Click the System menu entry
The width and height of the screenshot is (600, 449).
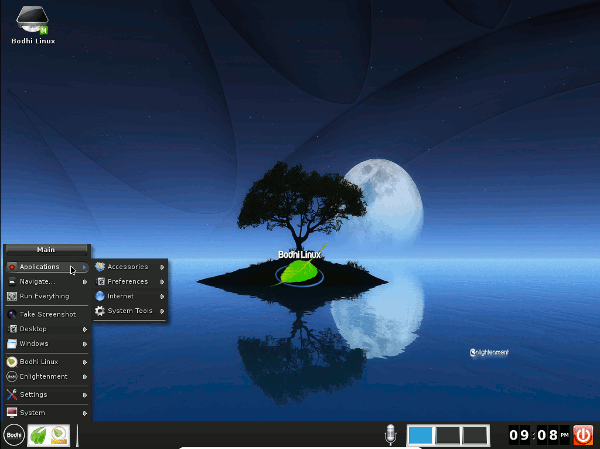click(x=33, y=412)
